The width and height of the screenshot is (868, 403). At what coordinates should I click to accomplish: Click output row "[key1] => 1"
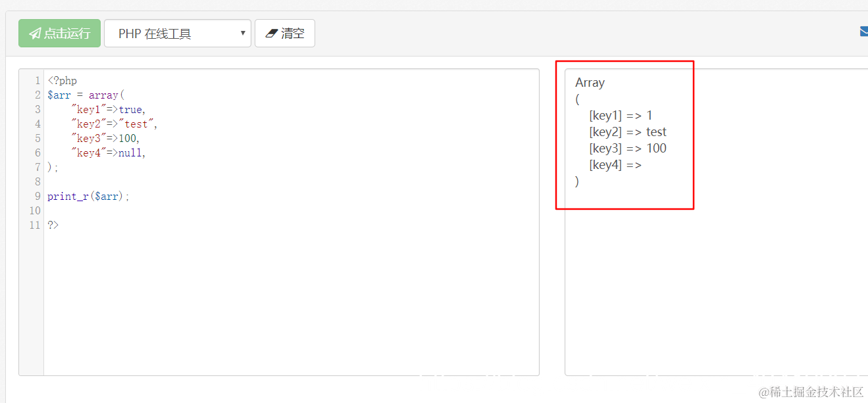(621, 116)
